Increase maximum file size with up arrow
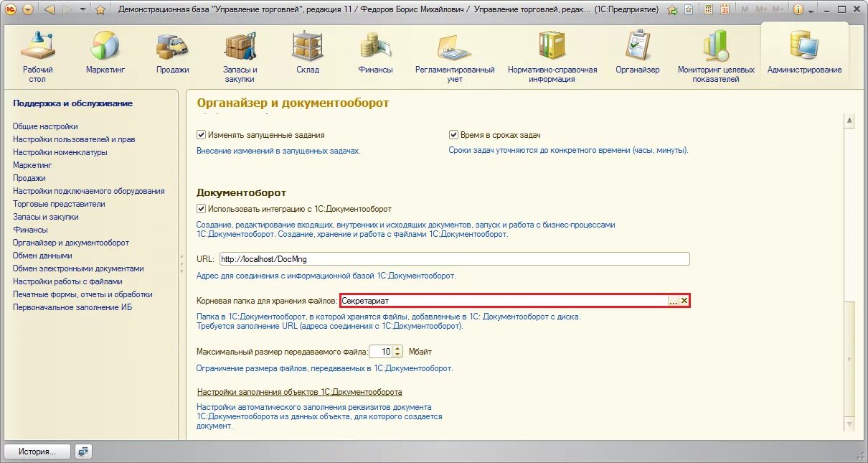 point(398,348)
